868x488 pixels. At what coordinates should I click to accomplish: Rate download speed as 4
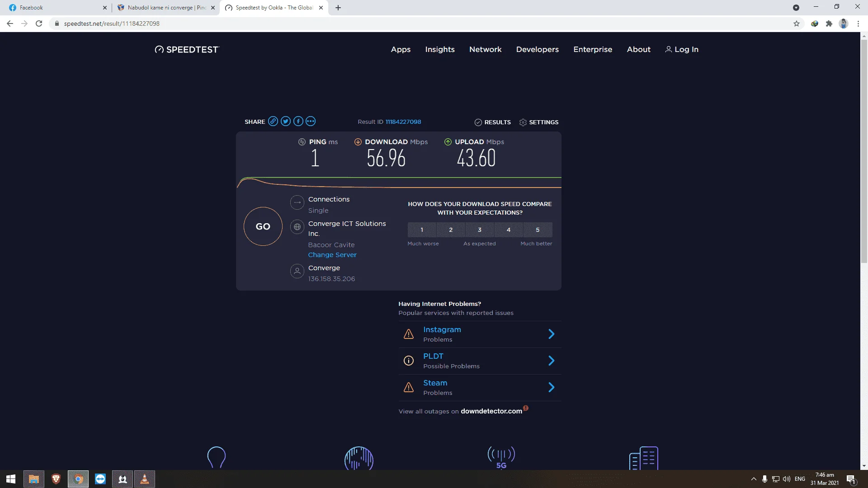pos(509,230)
